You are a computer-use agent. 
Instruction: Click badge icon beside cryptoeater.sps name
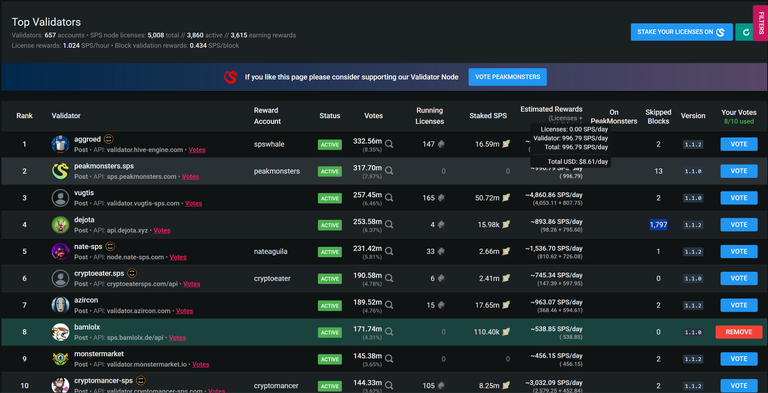click(132, 273)
